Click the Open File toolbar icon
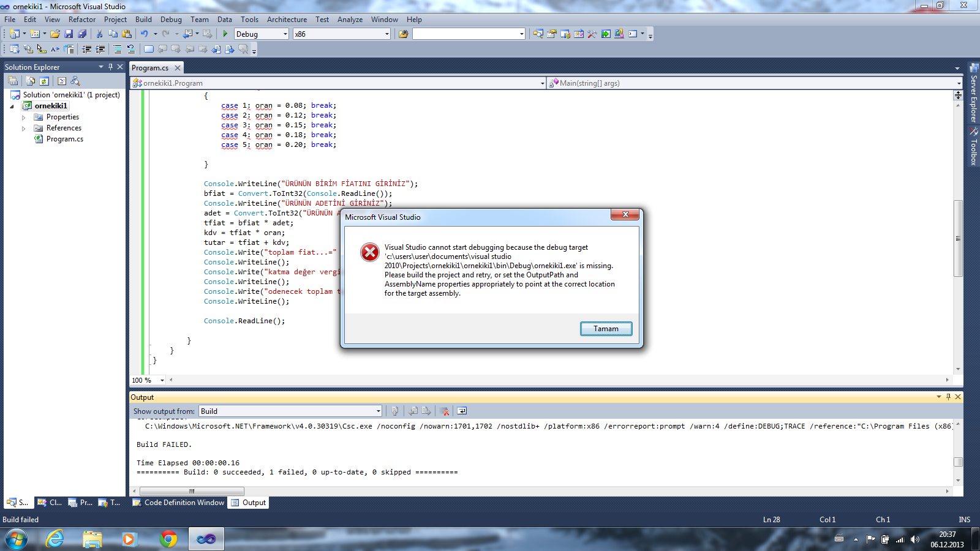 tap(55, 34)
